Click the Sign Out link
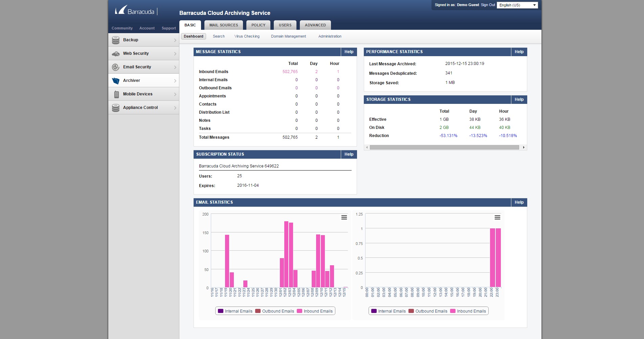This screenshot has width=644, height=339. [x=488, y=5]
